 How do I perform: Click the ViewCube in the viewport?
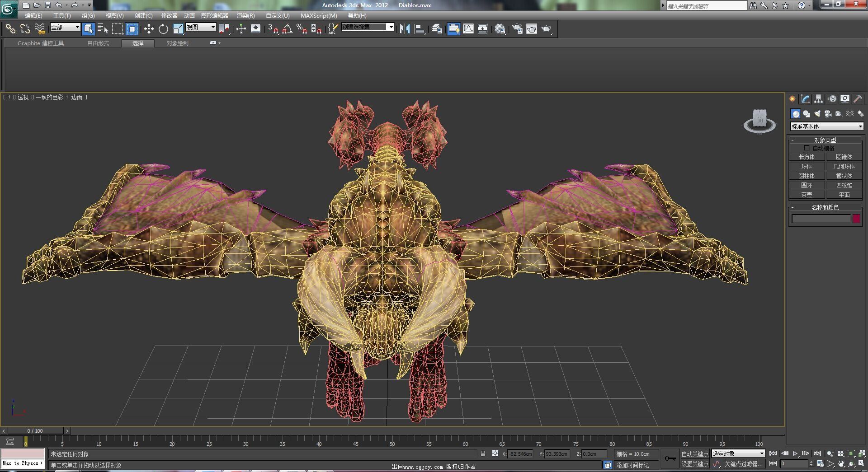[759, 121]
